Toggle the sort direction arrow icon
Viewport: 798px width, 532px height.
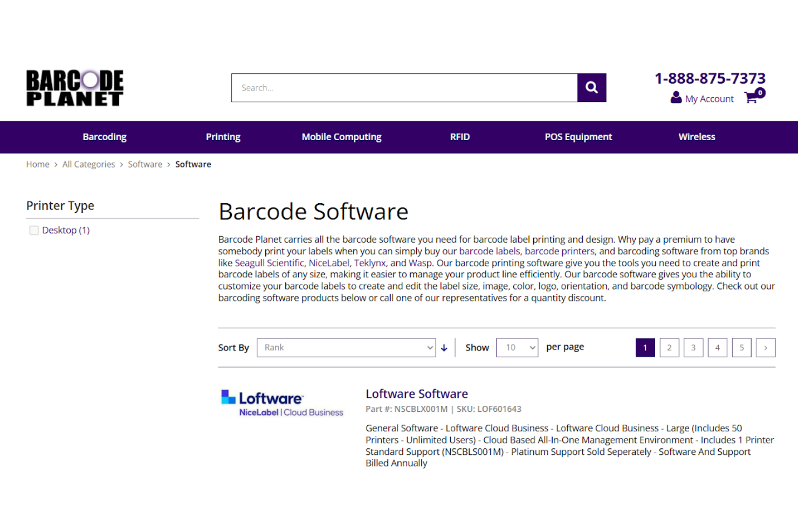coord(444,348)
